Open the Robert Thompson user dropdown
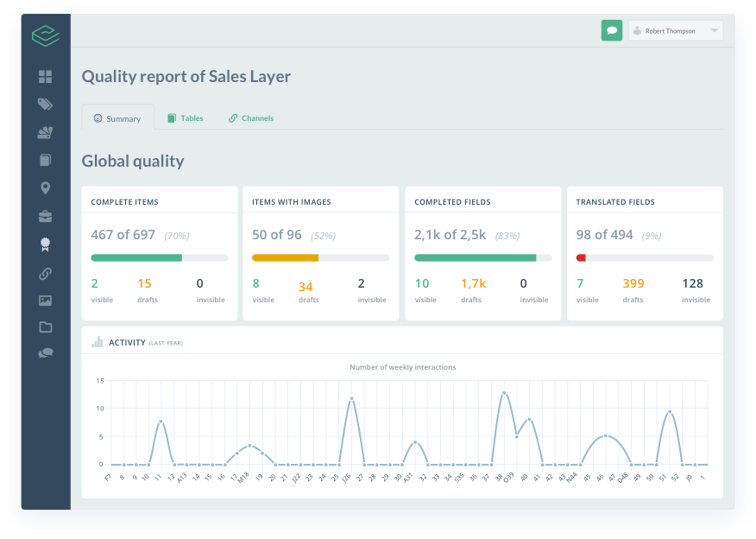This screenshot has width=756, height=539. tap(676, 31)
